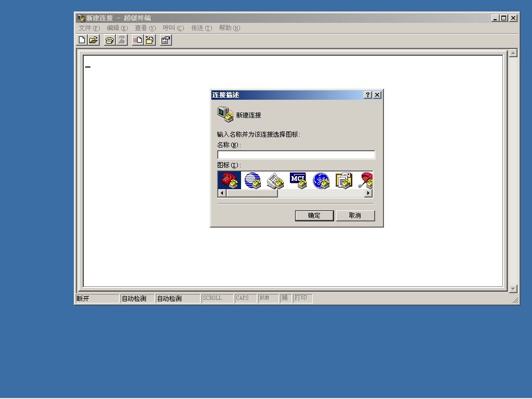This screenshot has width=532, height=399.
Task: Click the 断开 status bar entry
Action: coord(97,298)
